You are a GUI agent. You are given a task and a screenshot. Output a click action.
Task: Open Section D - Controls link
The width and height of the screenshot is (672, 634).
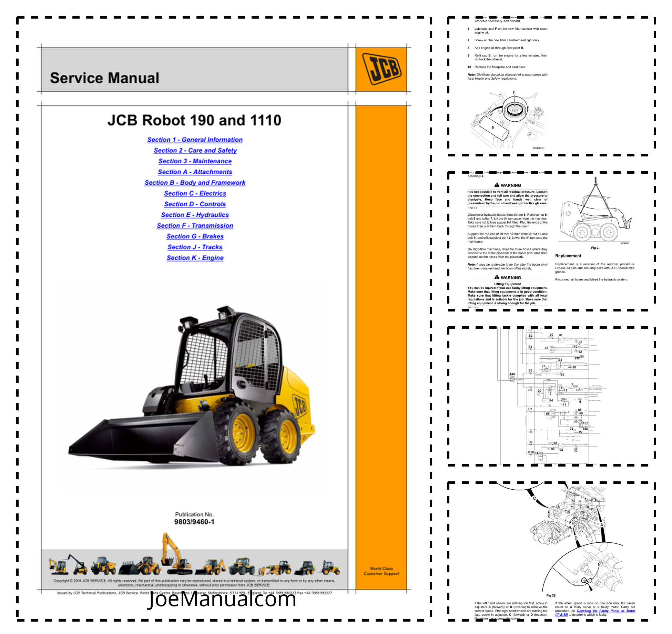(x=195, y=204)
